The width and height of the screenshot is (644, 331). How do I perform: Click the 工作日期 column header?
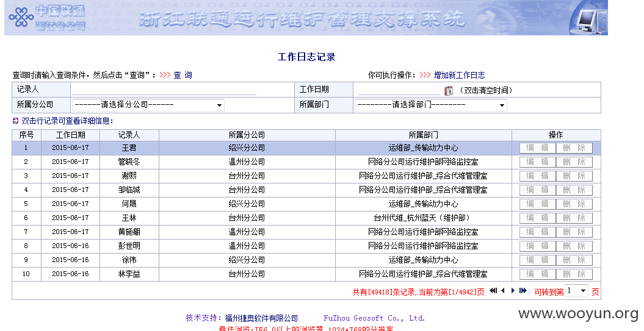point(71,135)
